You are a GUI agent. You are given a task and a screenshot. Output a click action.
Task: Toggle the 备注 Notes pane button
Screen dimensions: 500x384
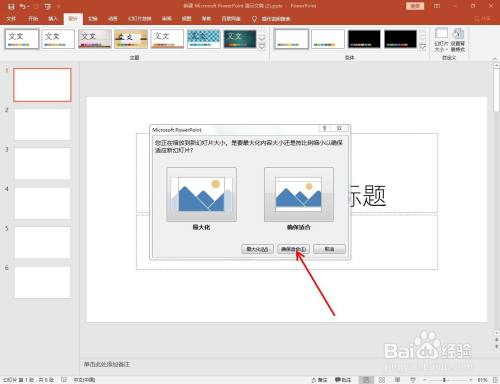click(319, 380)
